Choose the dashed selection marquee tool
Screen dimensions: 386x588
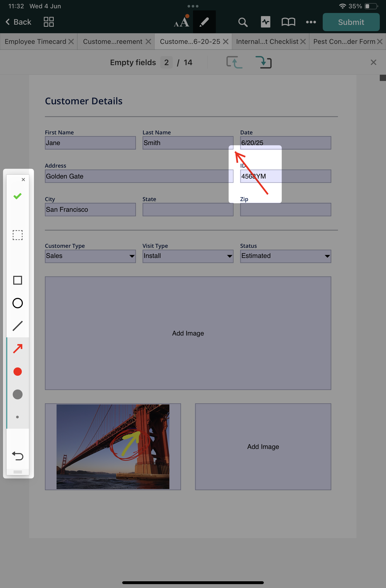(18, 235)
